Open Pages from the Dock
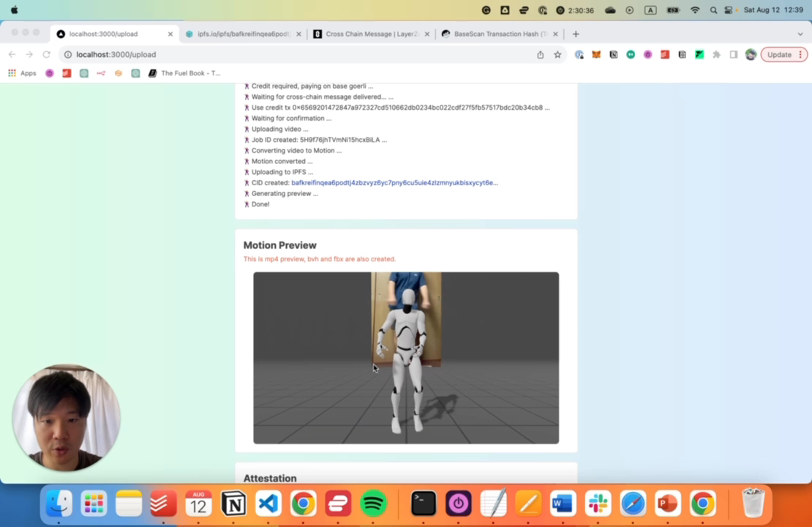 click(x=528, y=503)
